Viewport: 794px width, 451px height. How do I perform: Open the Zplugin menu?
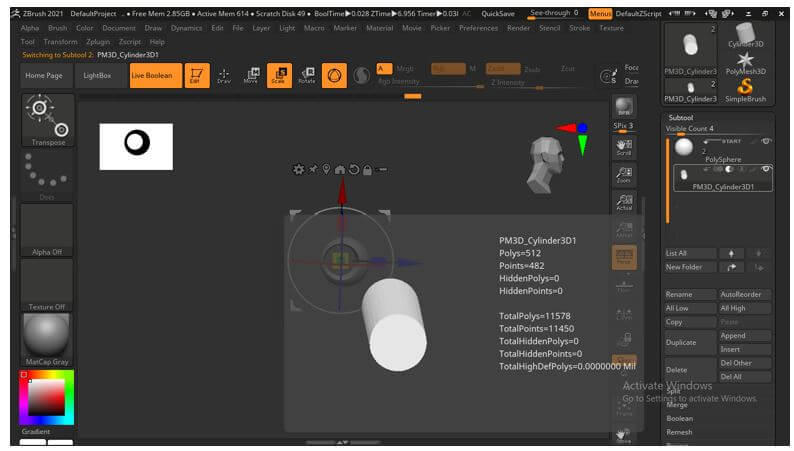pyautogui.click(x=98, y=42)
